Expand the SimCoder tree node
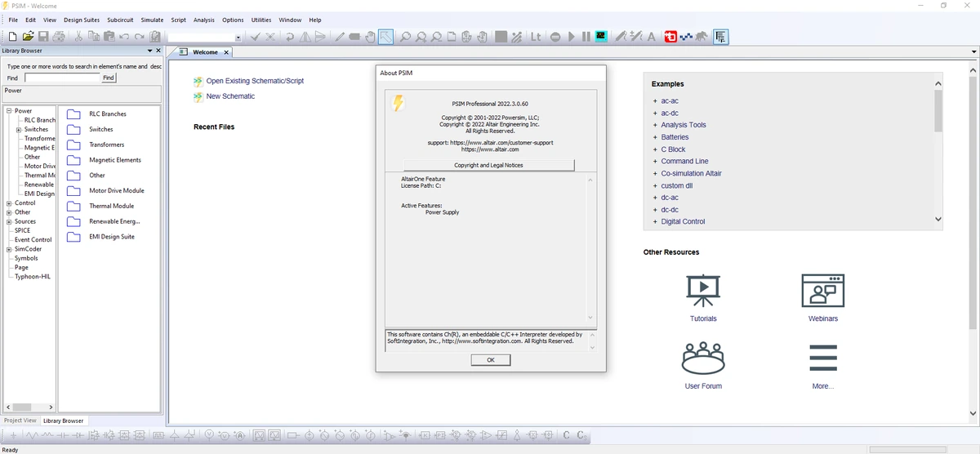The width and height of the screenshot is (980, 454). (x=8, y=249)
